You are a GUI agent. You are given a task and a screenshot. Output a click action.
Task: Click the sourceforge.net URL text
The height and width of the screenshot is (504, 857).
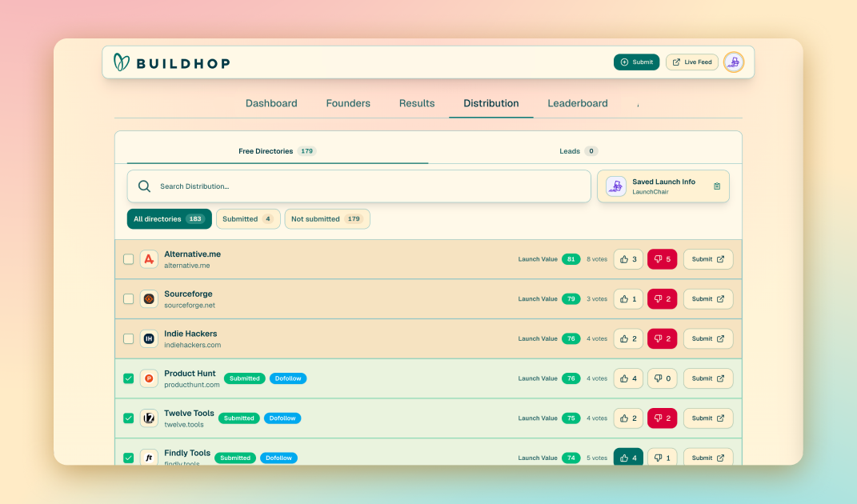pyautogui.click(x=190, y=306)
